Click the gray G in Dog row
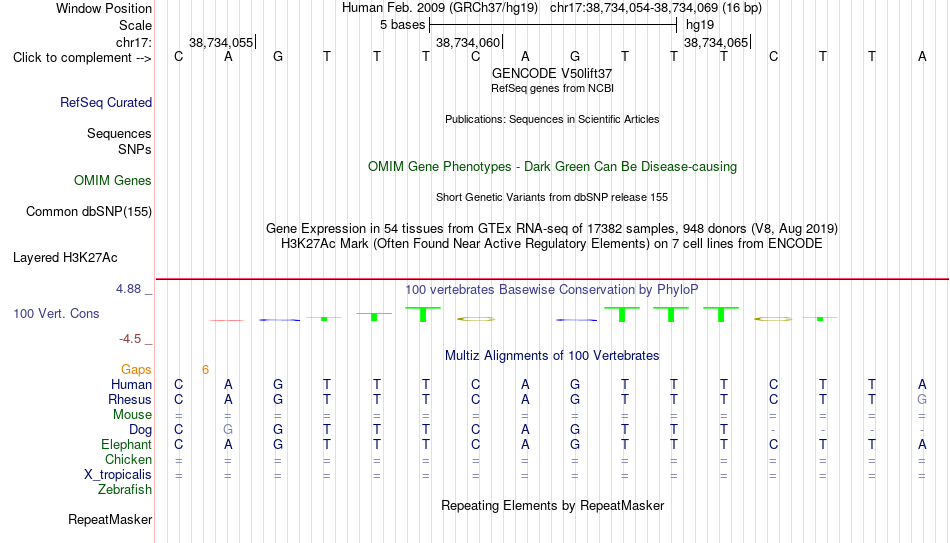Image resolution: width=950 pixels, height=543 pixels. point(228,430)
